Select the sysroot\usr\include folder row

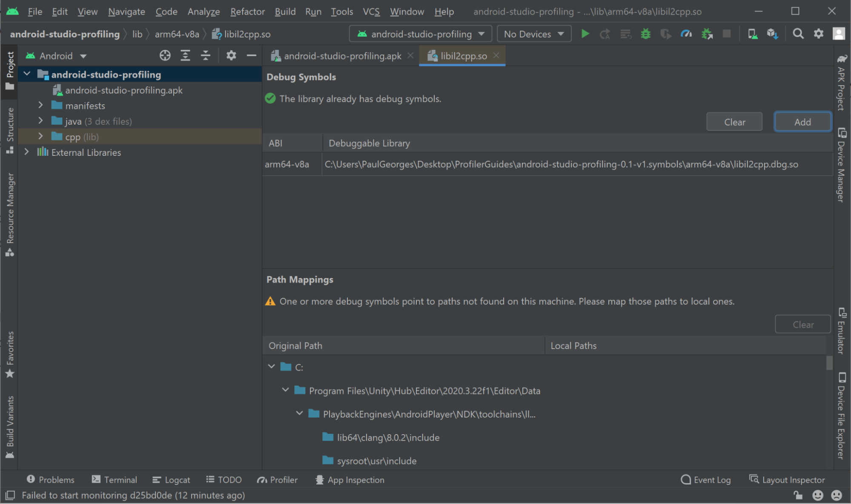376,461
